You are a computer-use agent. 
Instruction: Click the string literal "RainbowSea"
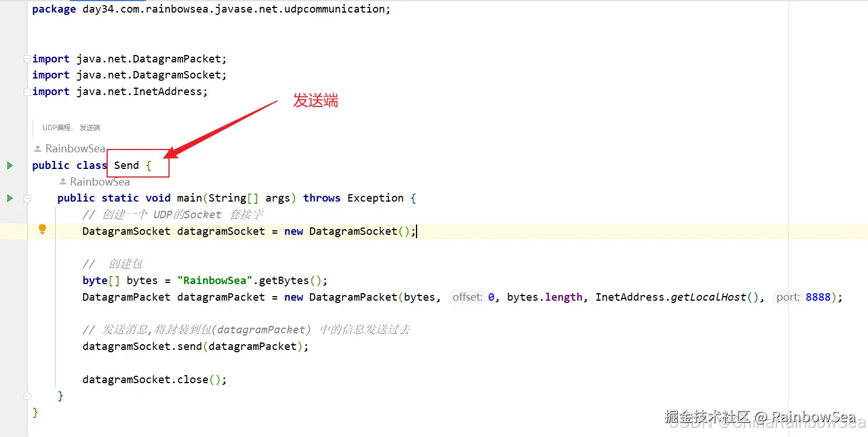[215, 281]
